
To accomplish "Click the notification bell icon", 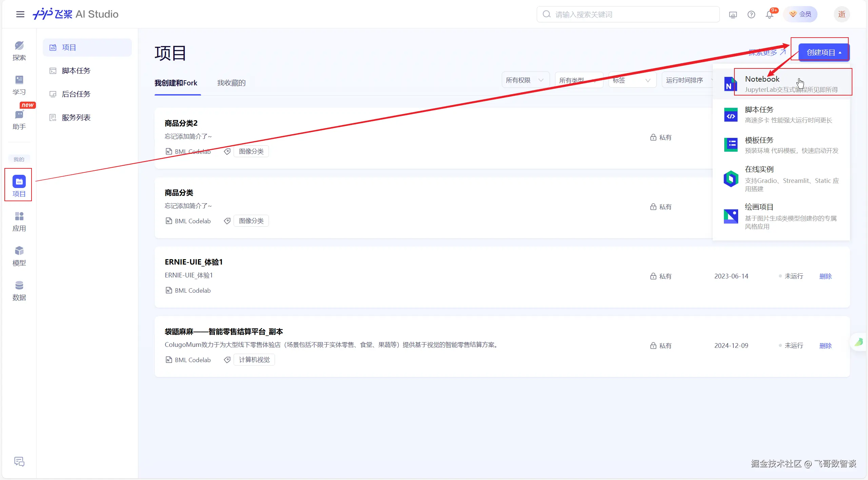I will point(769,15).
